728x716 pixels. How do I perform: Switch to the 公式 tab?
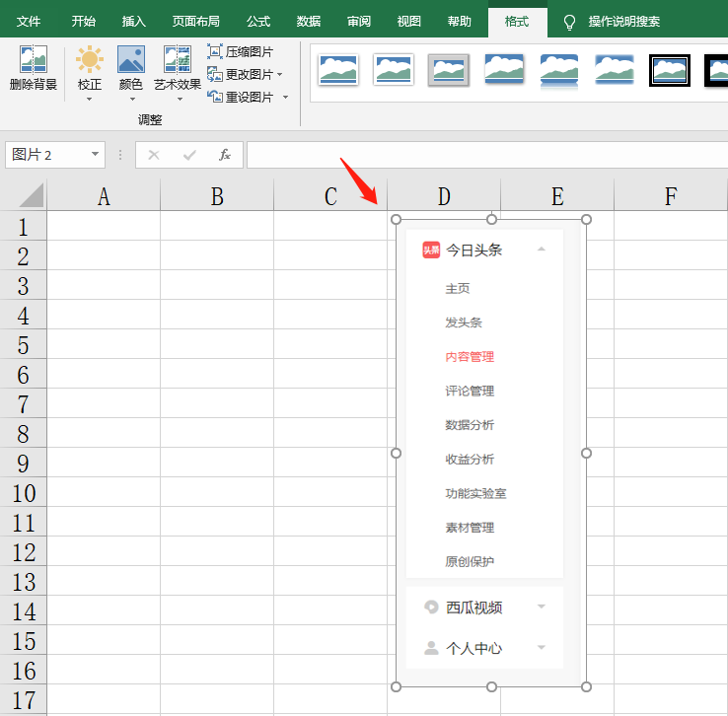click(x=258, y=22)
